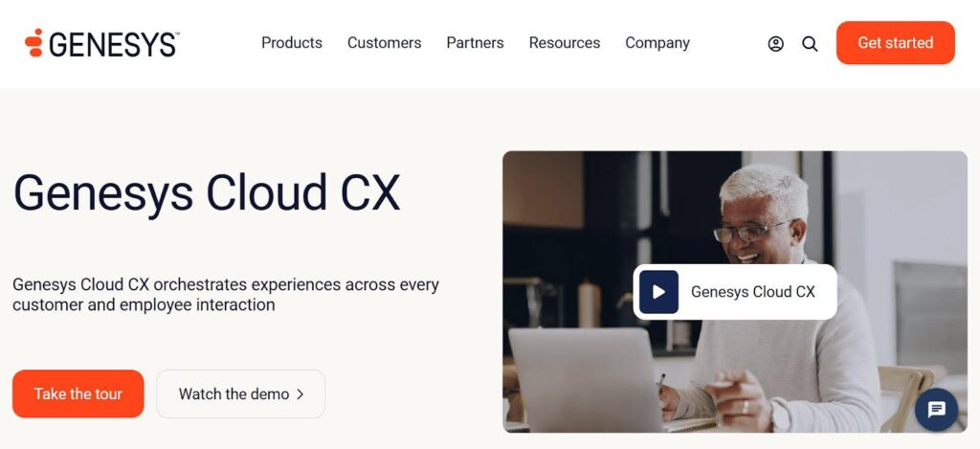Click the GENESYS wordmark text
Viewport: 980px width, 449px height.
point(114,44)
